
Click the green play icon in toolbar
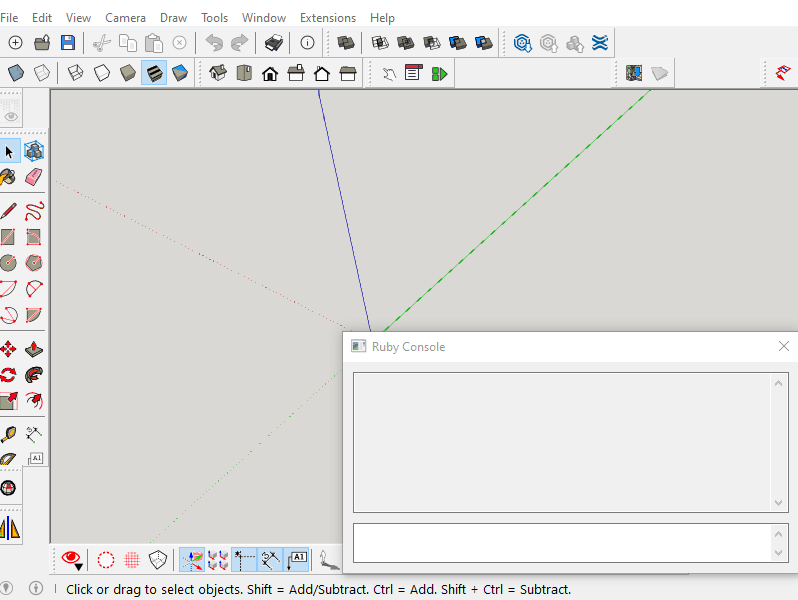[439, 74]
